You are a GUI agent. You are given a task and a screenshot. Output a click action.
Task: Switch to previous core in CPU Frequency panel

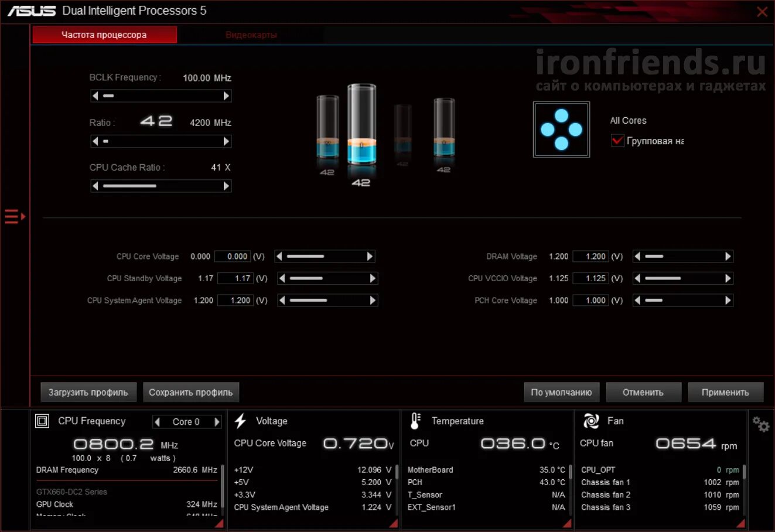[x=157, y=422]
